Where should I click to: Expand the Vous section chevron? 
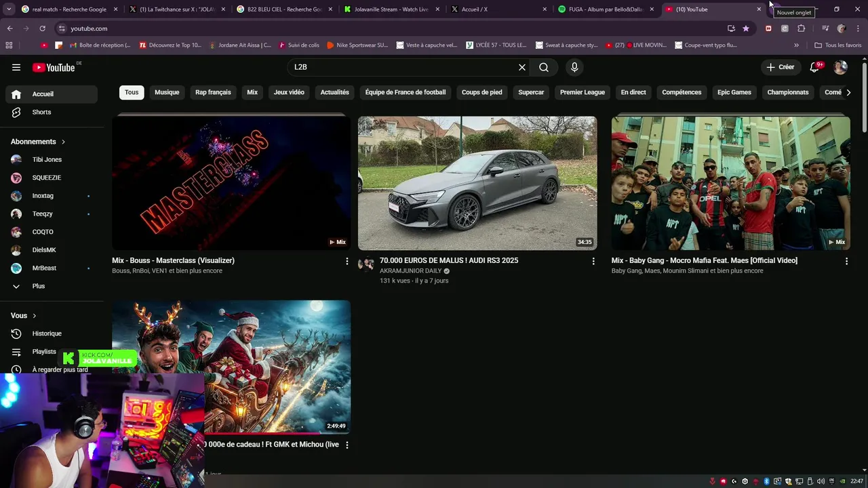click(x=34, y=316)
